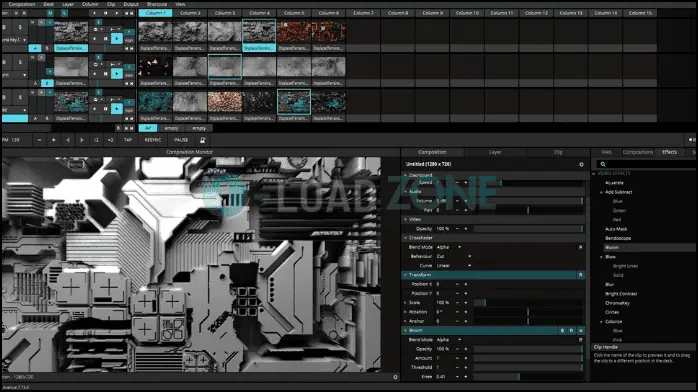Select Bendoscope in the effects list
This screenshot has height=392, width=698.
(618, 238)
